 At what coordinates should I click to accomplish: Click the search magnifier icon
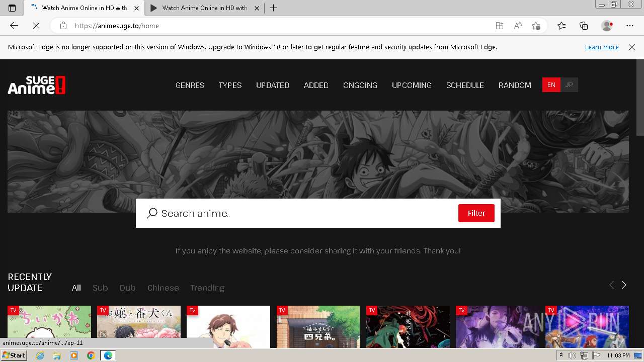point(152,213)
